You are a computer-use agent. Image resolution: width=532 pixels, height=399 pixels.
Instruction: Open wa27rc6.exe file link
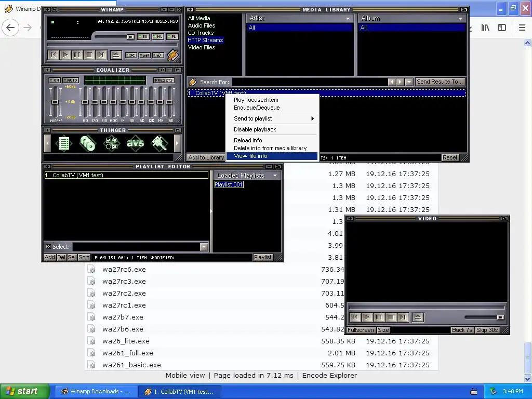pos(124,270)
